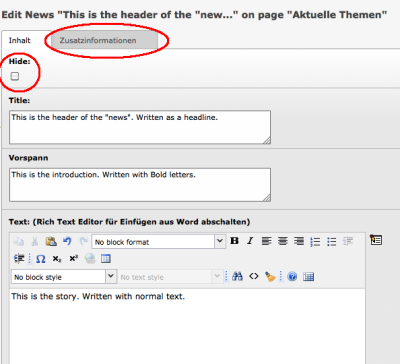Click the Undo arrow icon
This screenshot has height=364, width=400.
click(x=67, y=241)
